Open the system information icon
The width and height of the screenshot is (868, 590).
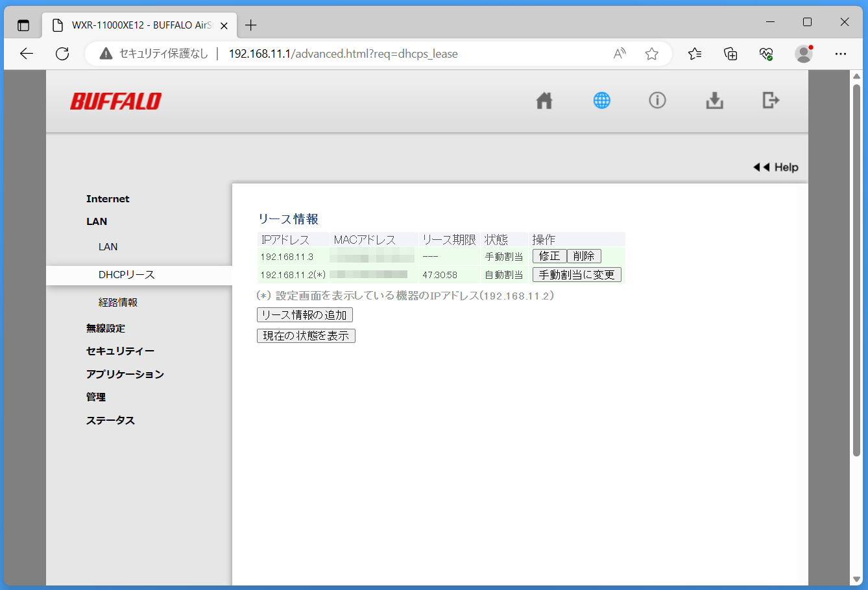(657, 100)
